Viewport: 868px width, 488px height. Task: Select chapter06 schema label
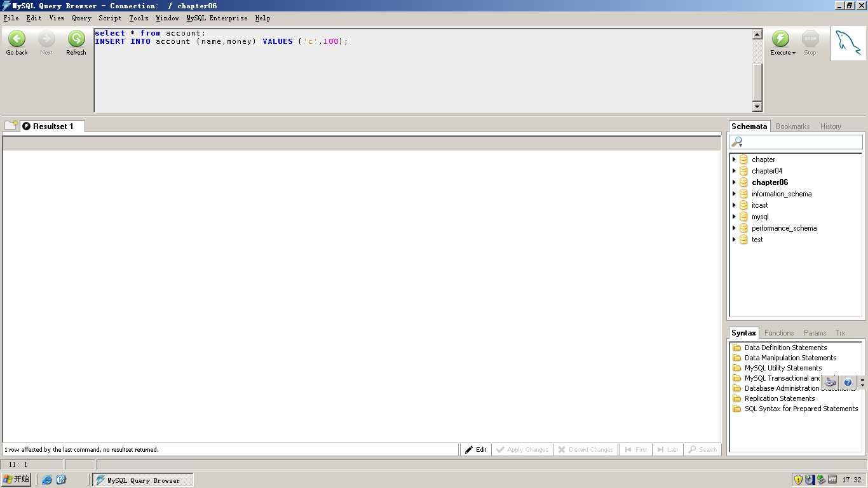click(x=770, y=182)
